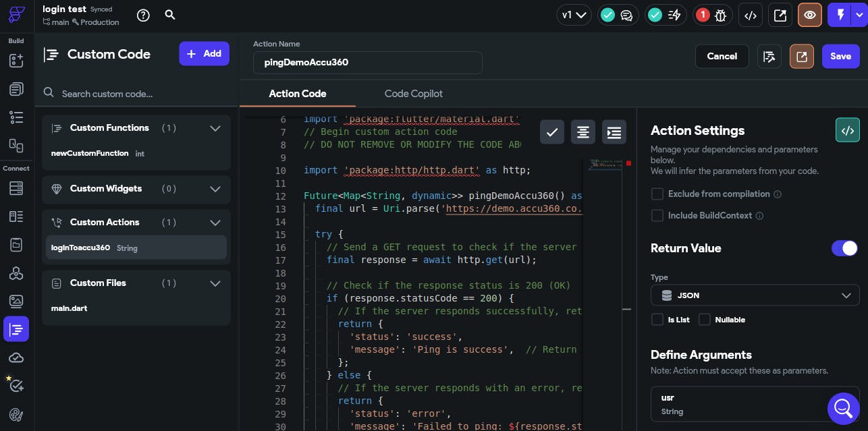Collapse the Custom Functions section
The width and height of the screenshot is (868, 431).
pos(215,128)
